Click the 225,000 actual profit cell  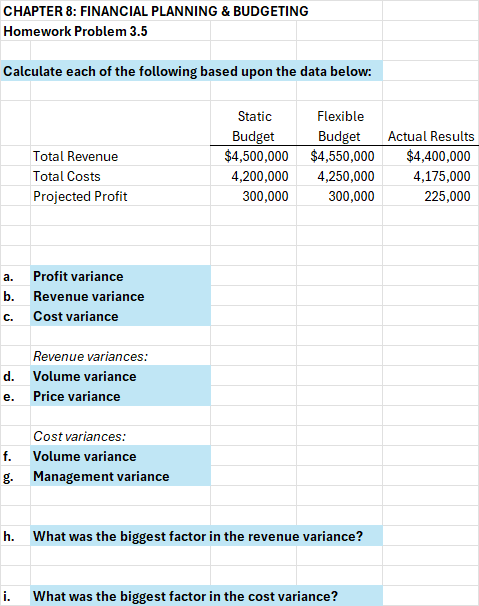coord(431,196)
